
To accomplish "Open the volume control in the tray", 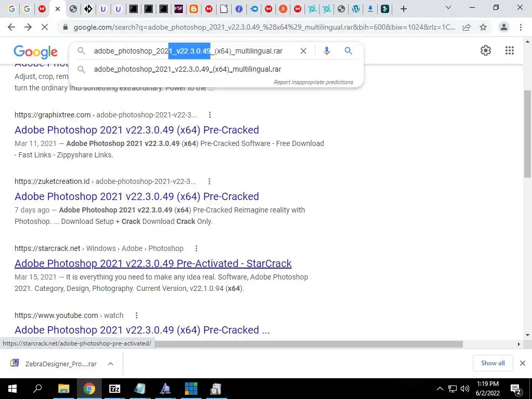I will (x=465, y=389).
